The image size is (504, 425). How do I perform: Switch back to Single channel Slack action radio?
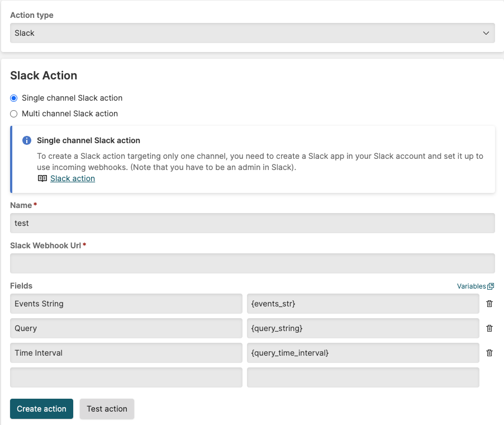(x=13, y=98)
